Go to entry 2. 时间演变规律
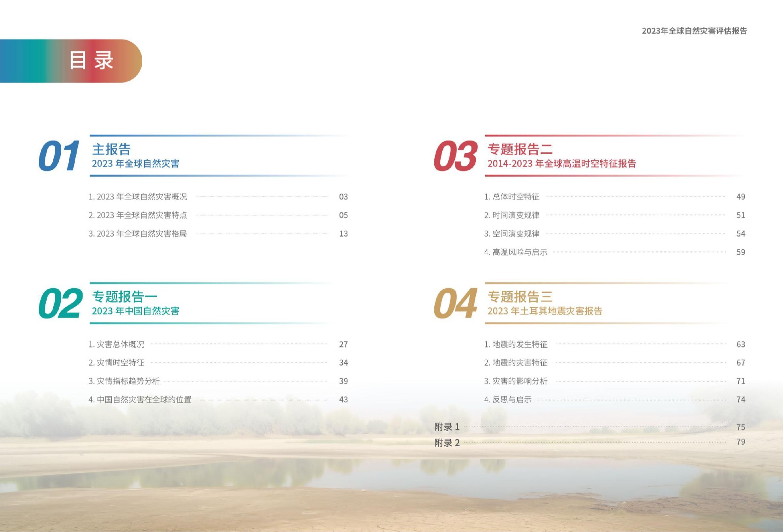This screenshot has width=783, height=532. pyautogui.click(x=512, y=215)
